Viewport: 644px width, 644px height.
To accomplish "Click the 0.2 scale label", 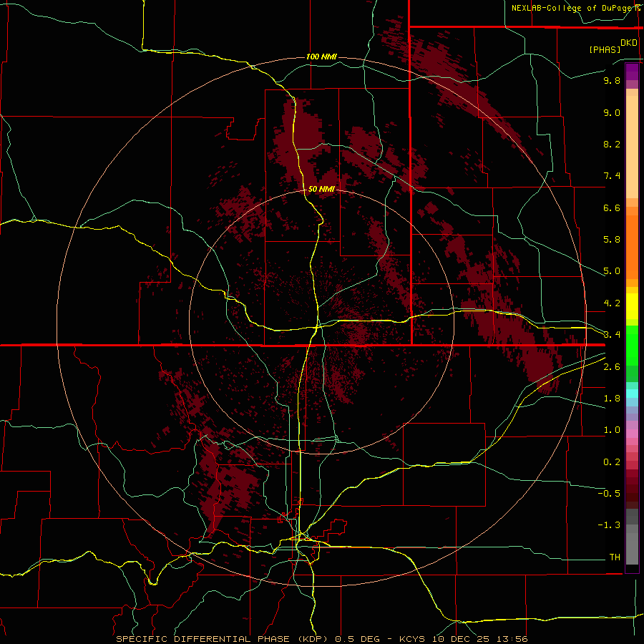I will pos(612,462).
